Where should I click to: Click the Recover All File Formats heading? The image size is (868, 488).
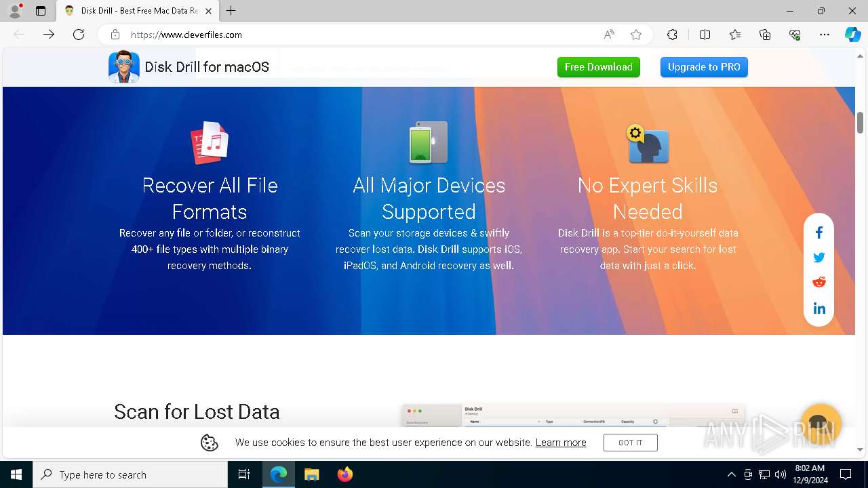[210, 199]
